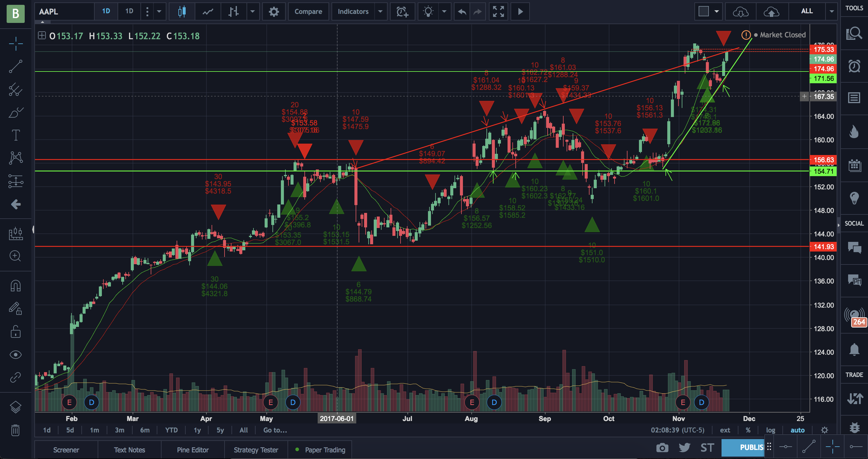Open the prediction and measurement tools
Screen dimensions: 868x459
(x=15, y=181)
